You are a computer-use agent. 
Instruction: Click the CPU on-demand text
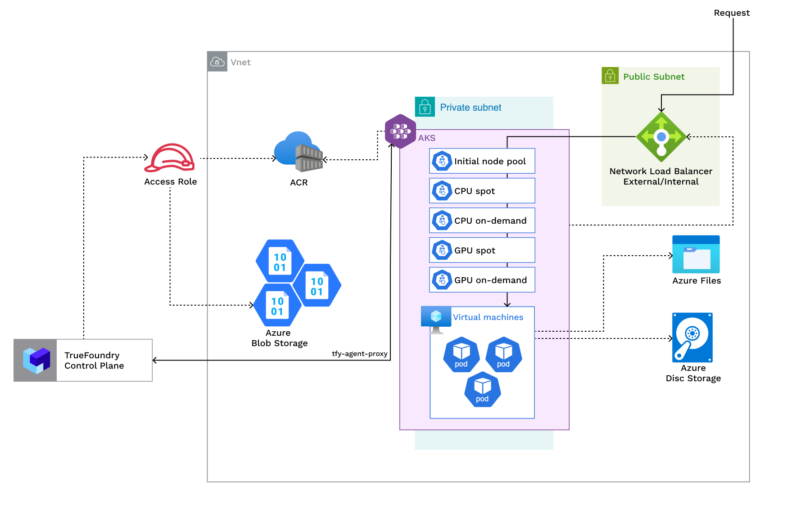tap(490, 221)
